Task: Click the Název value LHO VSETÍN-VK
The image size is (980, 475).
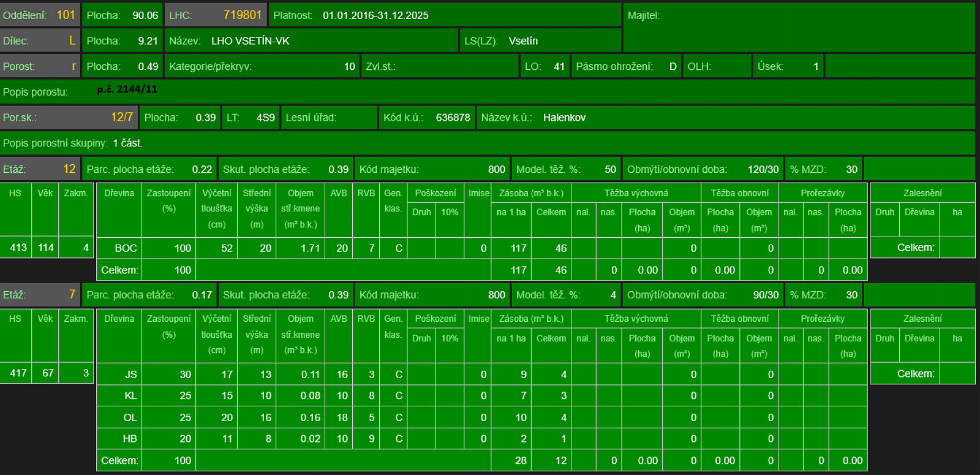Action: pos(251,41)
